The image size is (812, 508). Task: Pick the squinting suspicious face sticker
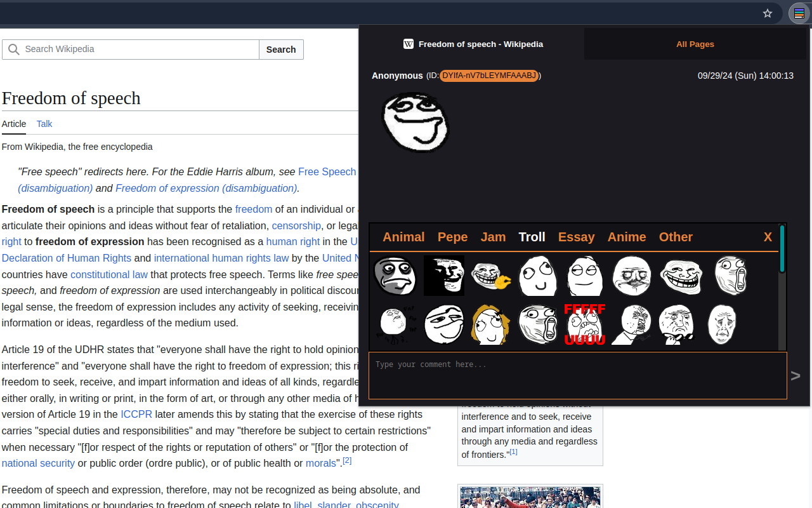point(585,276)
